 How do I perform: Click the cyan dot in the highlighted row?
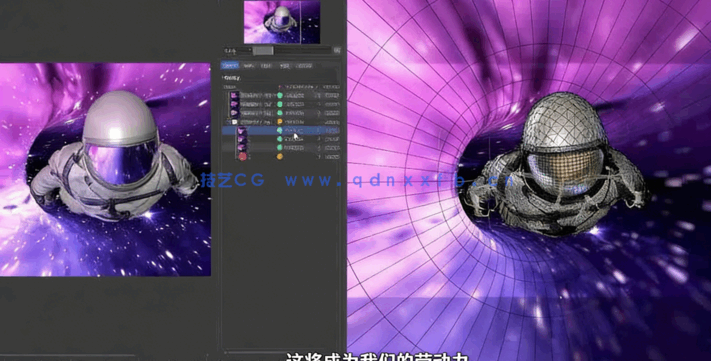tap(280, 130)
